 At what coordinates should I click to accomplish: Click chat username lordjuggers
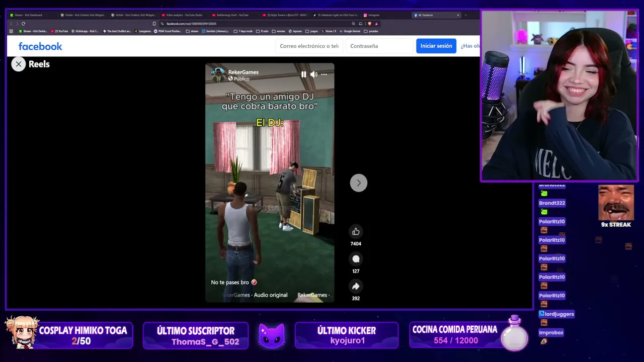(x=556, y=314)
